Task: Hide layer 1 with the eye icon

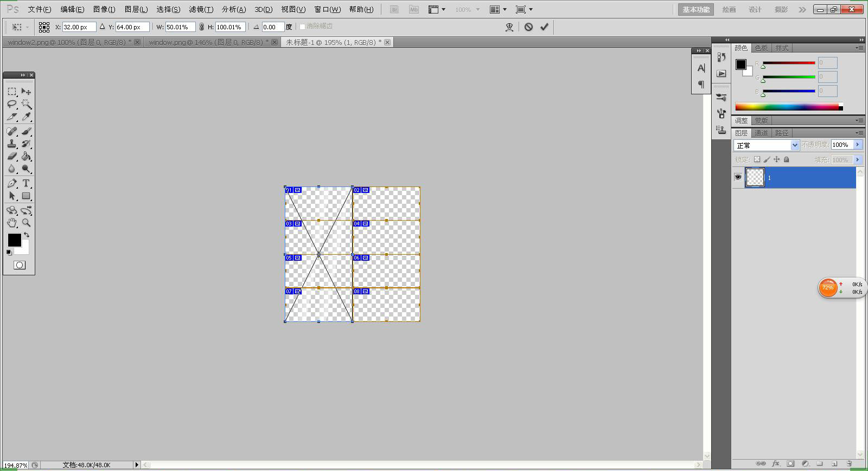Action: point(738,177)
